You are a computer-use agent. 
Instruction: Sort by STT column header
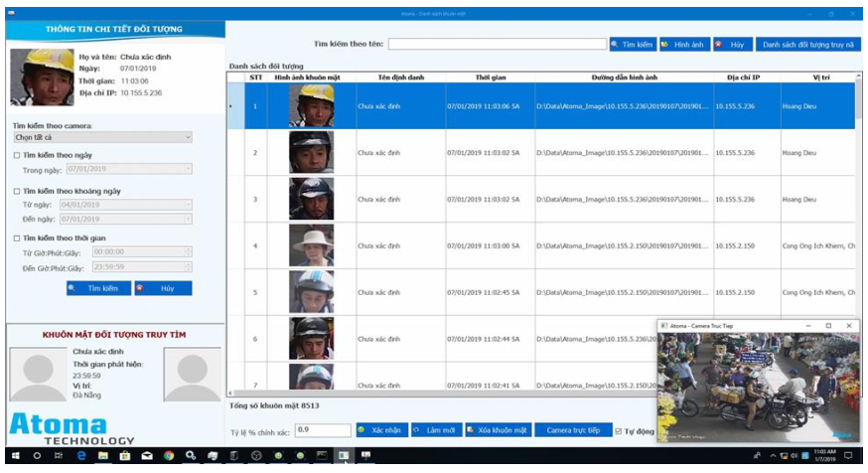point(256,78)
